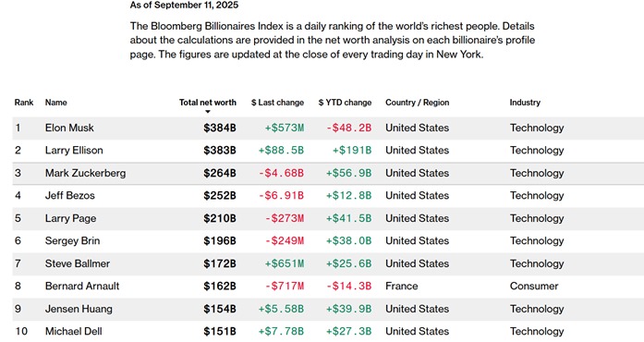Click the sort arrow under Total net worth

point(208,112)
